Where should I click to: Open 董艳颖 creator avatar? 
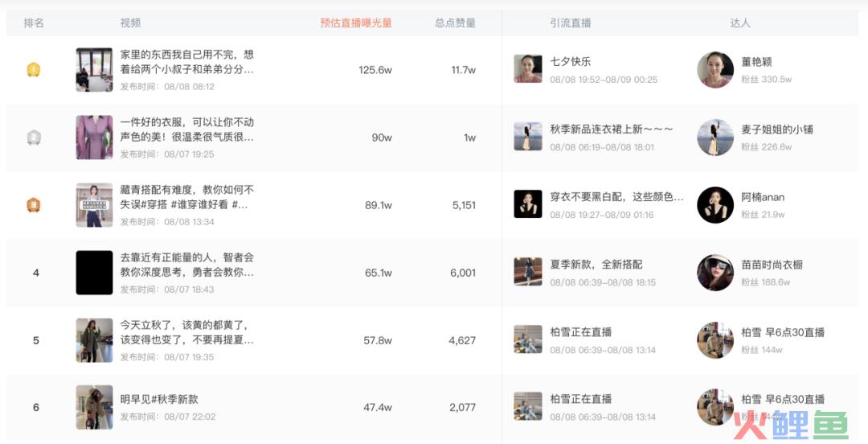coord(715,70)
